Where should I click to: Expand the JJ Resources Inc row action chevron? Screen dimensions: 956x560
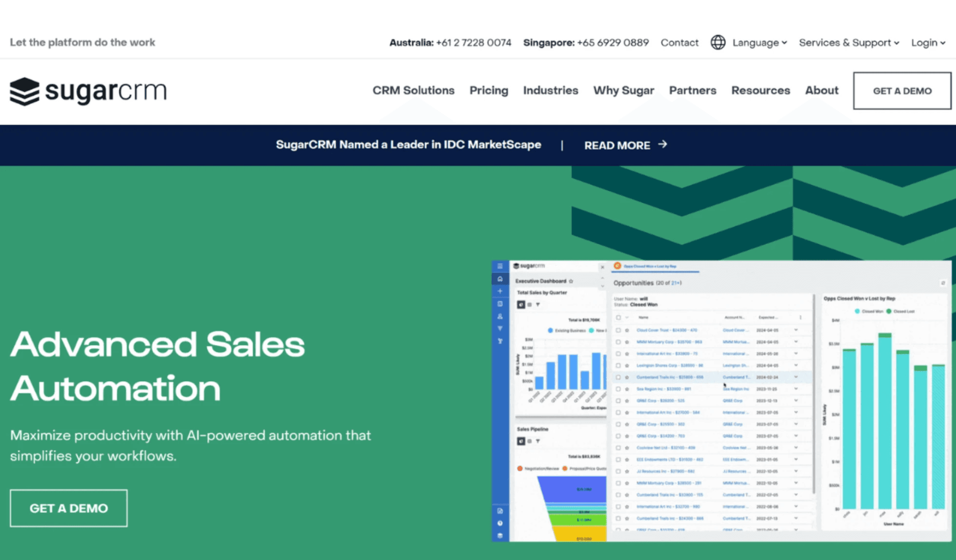796,471
